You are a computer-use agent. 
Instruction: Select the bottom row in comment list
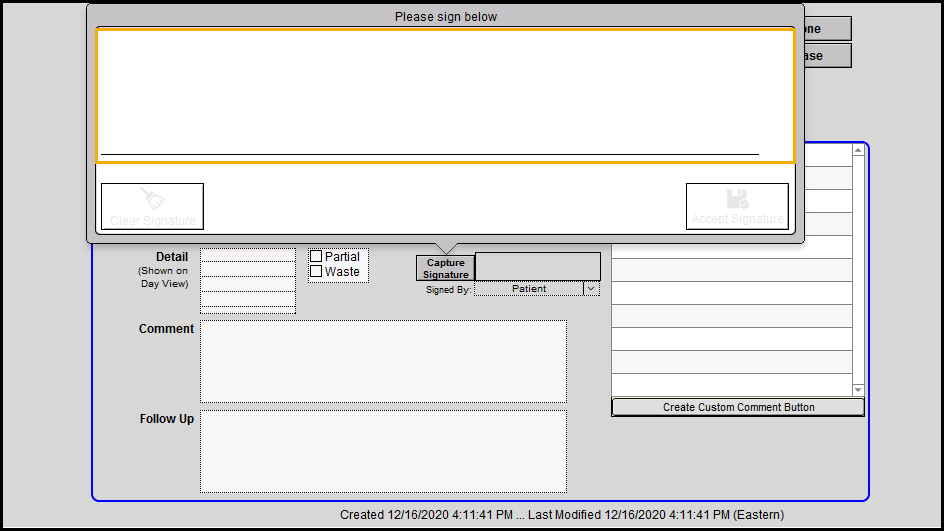pos(731,385)
